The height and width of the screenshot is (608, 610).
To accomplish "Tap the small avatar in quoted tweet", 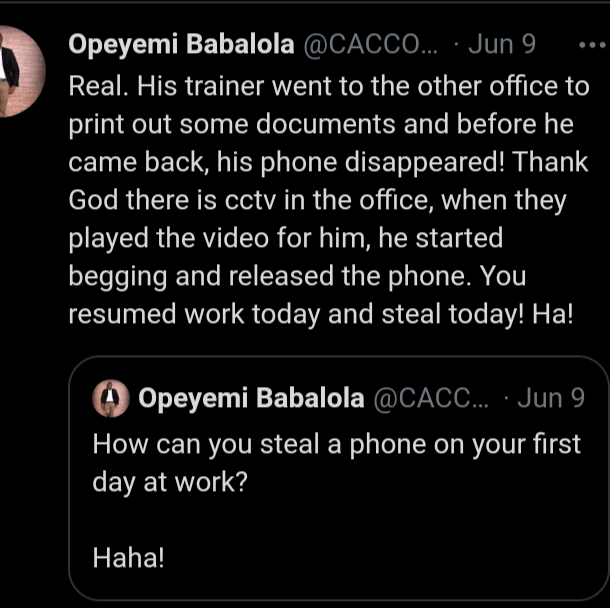I will tap(111, 398).
